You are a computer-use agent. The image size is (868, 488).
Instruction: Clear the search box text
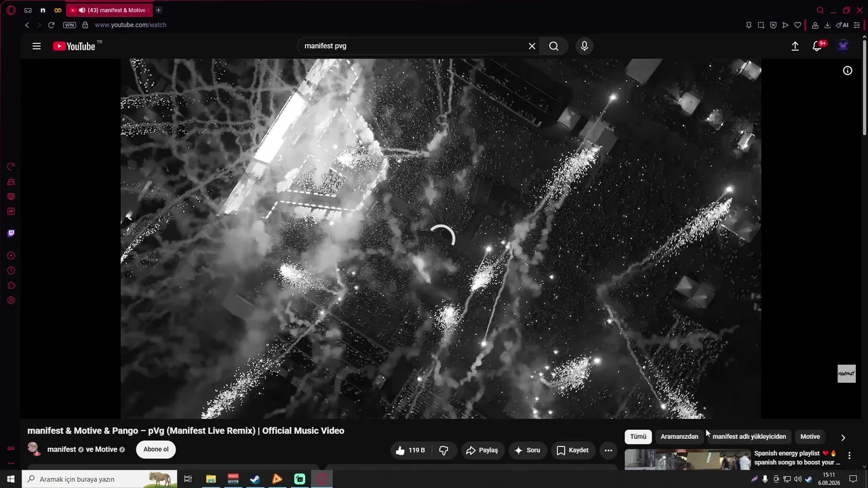tap(532, 46)
